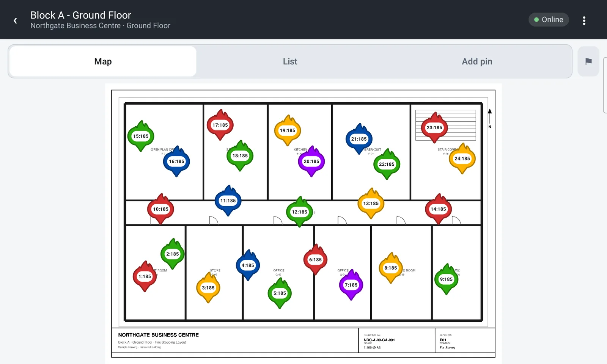Screen dimensions: 607x364
Task: Select blue fire pin 21:185
Action: 359,139
